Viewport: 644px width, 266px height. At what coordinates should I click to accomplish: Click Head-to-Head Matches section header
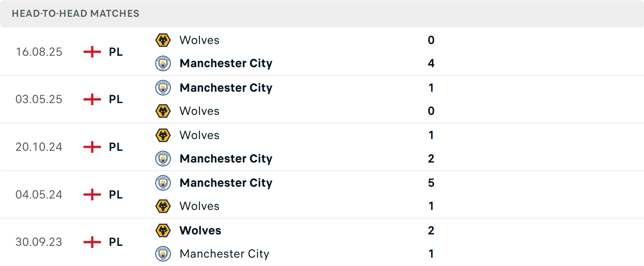(x=75, y=13)
